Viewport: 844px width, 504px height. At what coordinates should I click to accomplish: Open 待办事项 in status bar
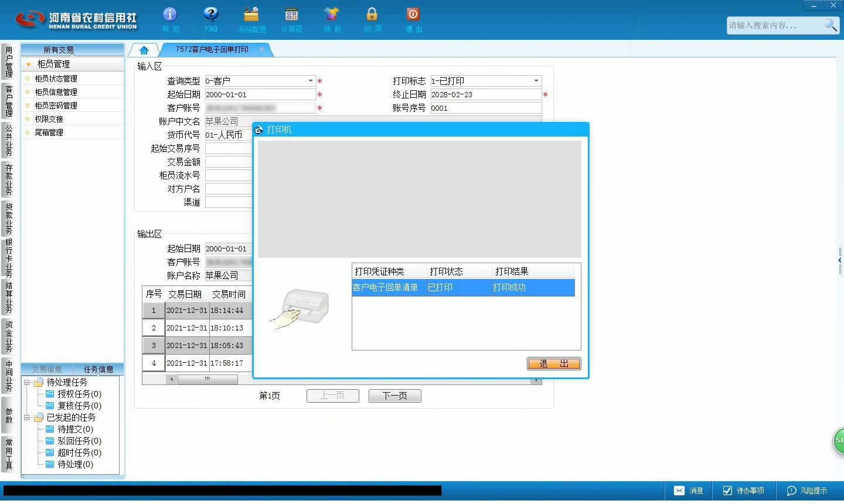pyautogui.click(x=743, y=491)
